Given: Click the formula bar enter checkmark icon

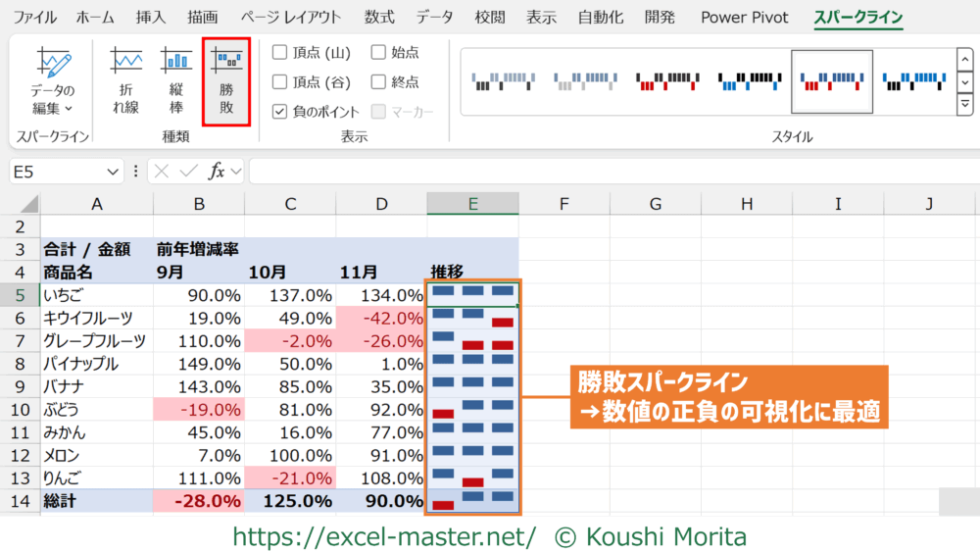Looking at the screenshot, I should (x=189, y=172).
